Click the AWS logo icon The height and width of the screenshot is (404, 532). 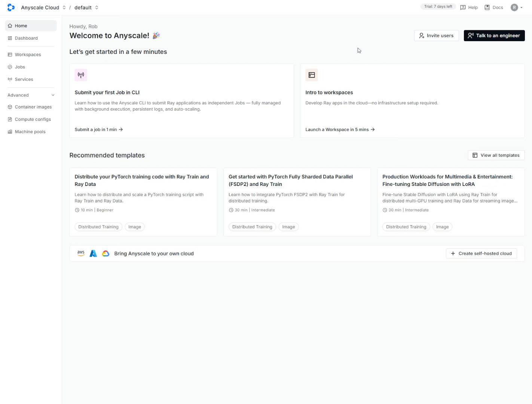[81, 253]
